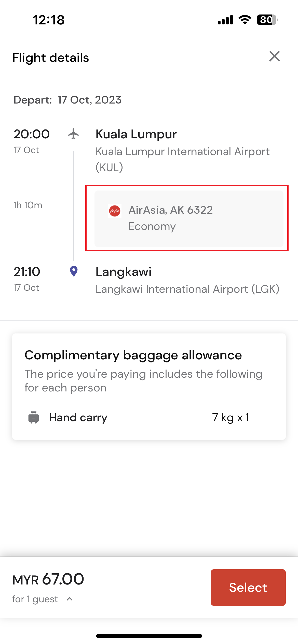Click the home indicator bar
298x644 pixels.
point(149,636)
